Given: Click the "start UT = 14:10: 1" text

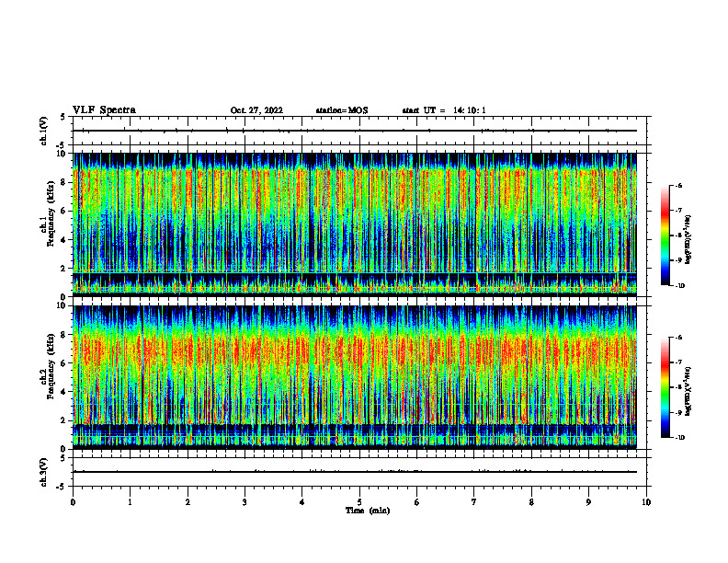Looking at the screenshot, I should pyautogui.click(x=444, y=110).
